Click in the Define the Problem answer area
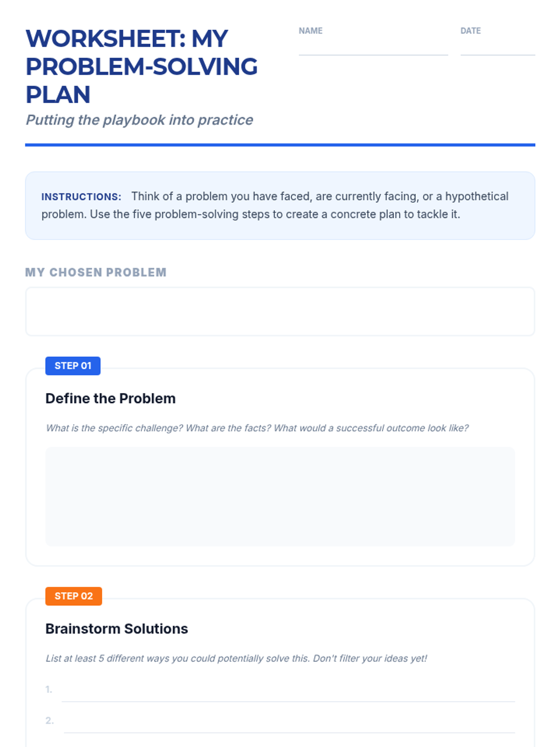The image size is (560, 747). 280,496
